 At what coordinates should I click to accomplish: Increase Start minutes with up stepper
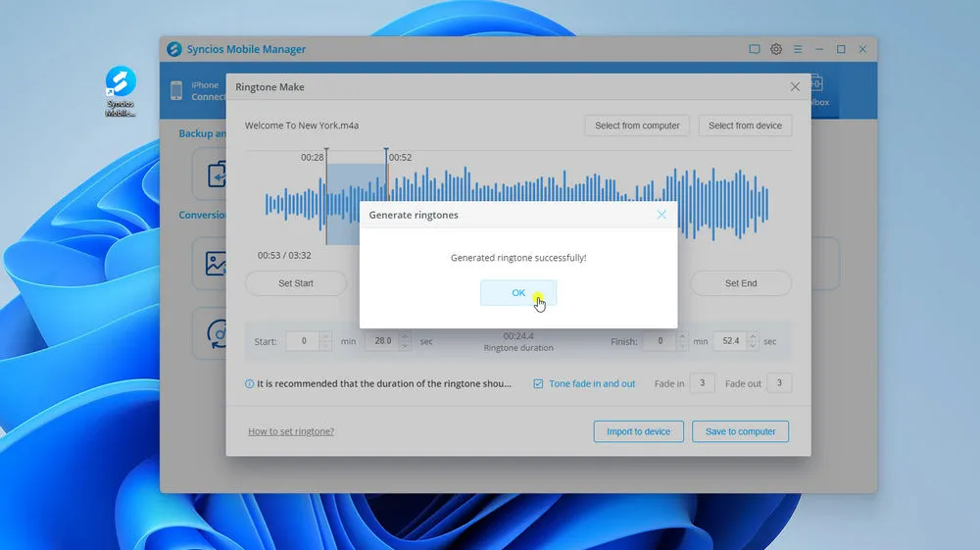325,336
